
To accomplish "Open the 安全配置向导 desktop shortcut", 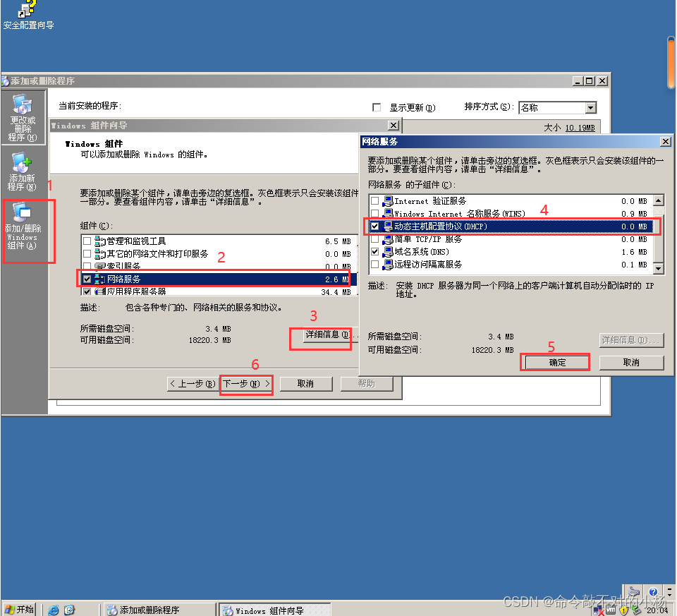I will [28, 16].
